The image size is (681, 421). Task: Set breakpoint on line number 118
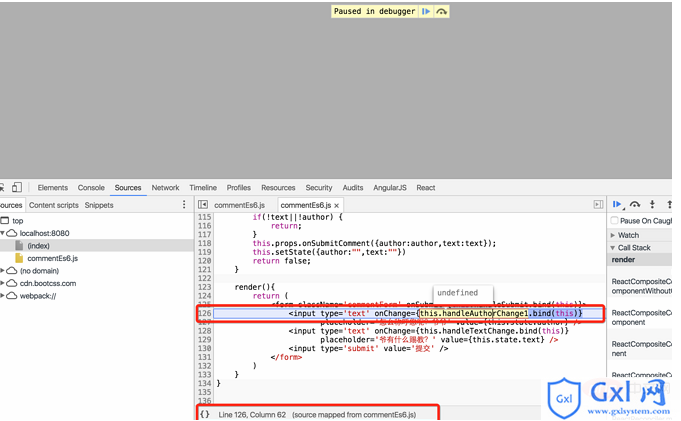pos(204,243)
